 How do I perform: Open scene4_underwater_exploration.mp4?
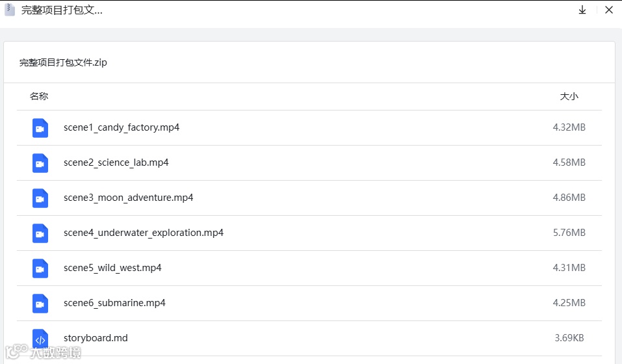pos(144,233)
